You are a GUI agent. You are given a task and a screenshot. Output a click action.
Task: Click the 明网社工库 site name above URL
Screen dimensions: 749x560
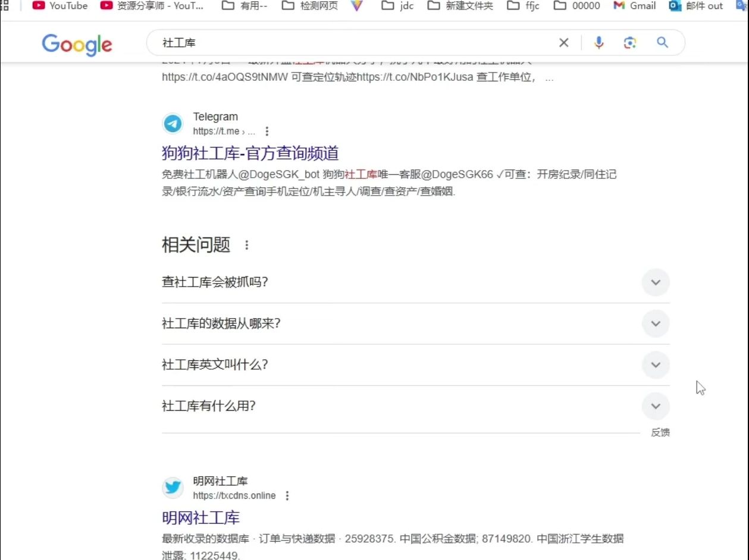coord(220,481)
